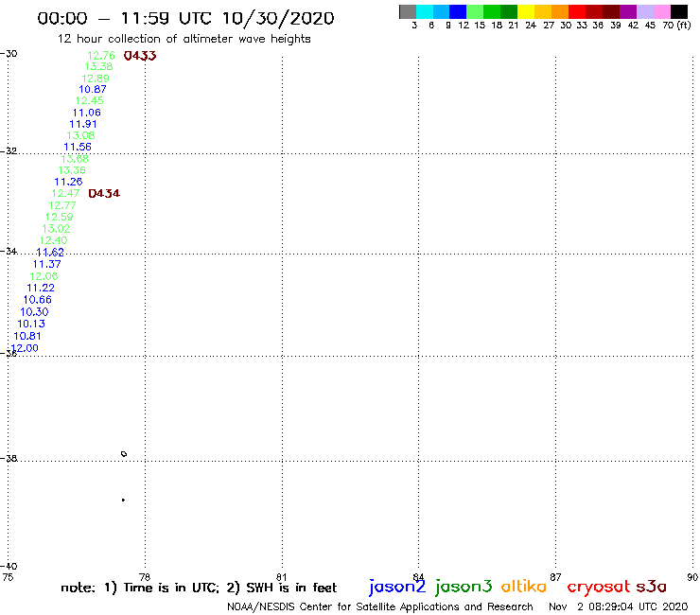700x615 pixels.
Task: Click the 13.02 data point
Action: [56, 229]
